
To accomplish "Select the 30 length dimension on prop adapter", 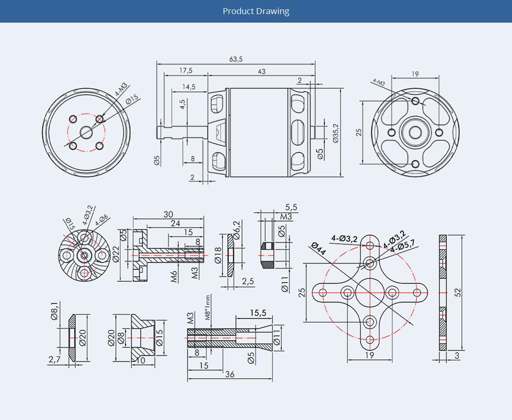I will click(x=168, y=215).
